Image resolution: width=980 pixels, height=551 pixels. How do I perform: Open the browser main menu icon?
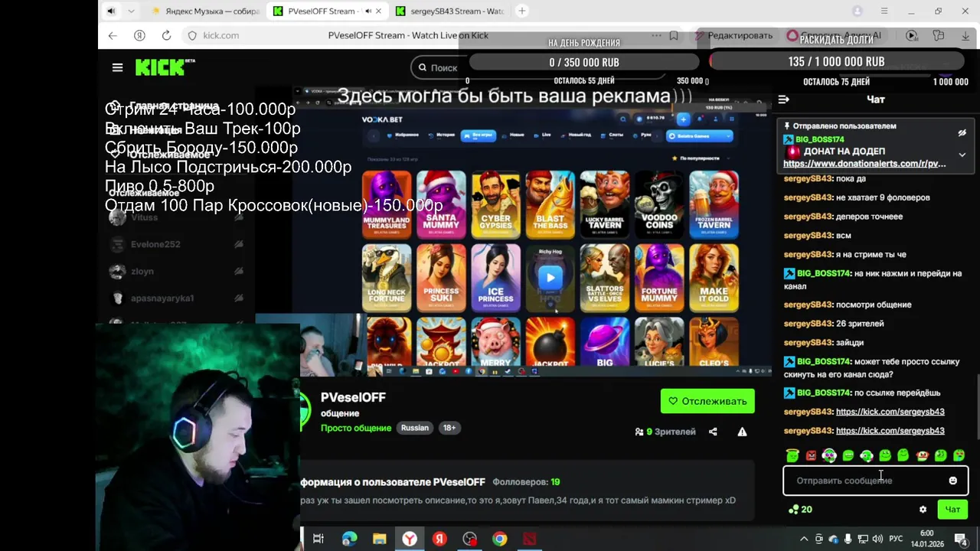(884, 11)
